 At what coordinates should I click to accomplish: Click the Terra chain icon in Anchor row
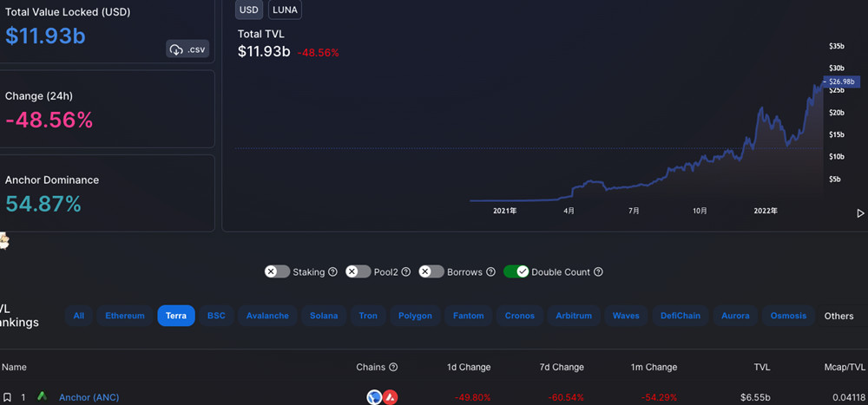click(375, 396)
